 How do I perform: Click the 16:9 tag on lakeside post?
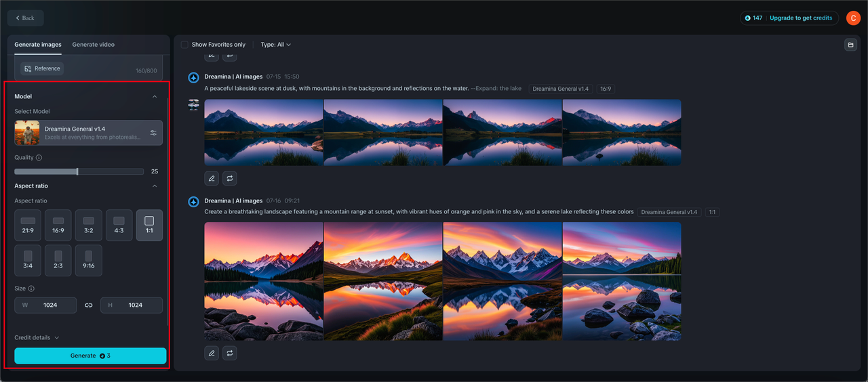(x=606, y=89)
